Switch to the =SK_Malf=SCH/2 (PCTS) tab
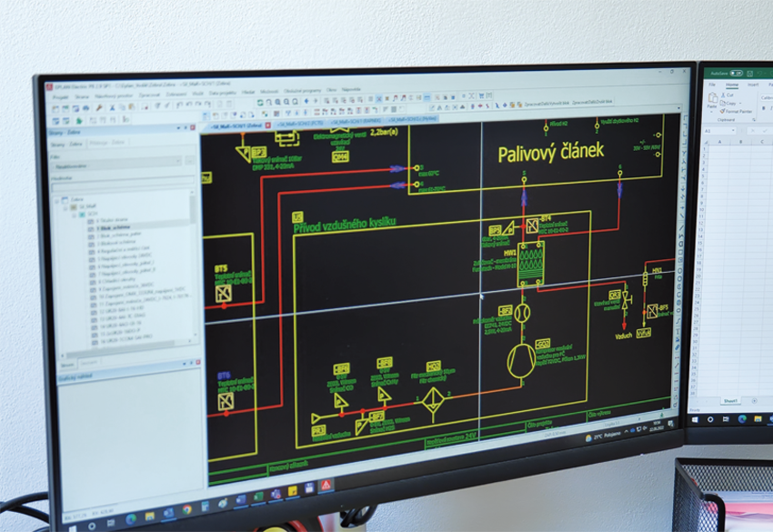Image resolution: width=773 pixels, height=532 pixels. point(300,124)
